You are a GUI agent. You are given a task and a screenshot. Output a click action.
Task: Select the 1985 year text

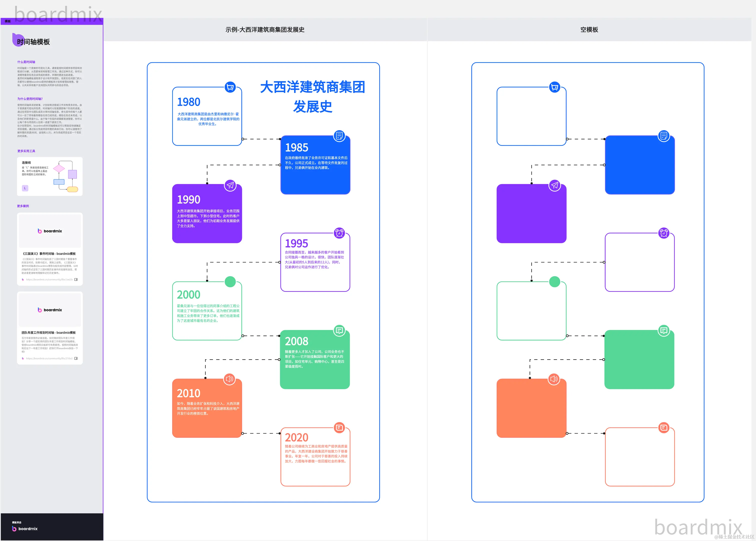pyautogui.click(x=296, y=148)
